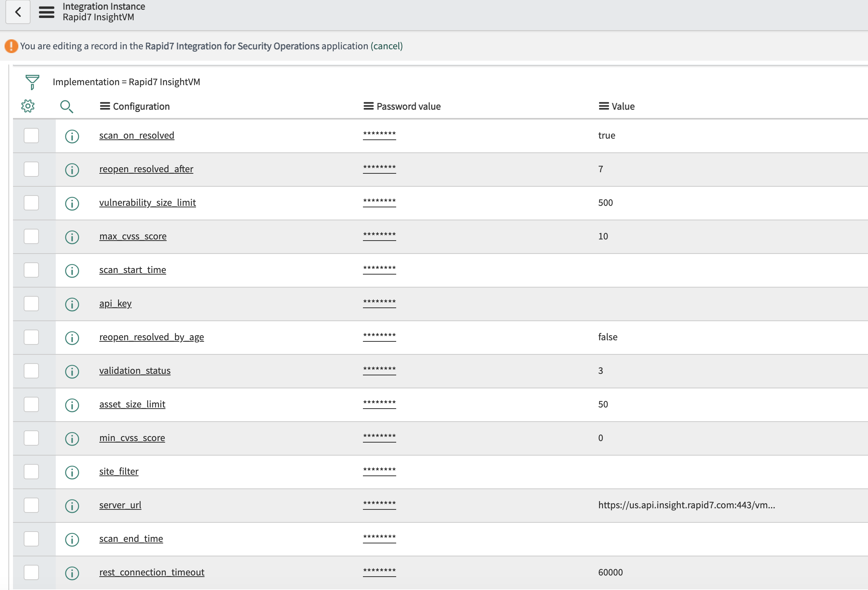868x590 pixels.
Task: Open the validation_status configuration link
Action: tap(135, 371)
